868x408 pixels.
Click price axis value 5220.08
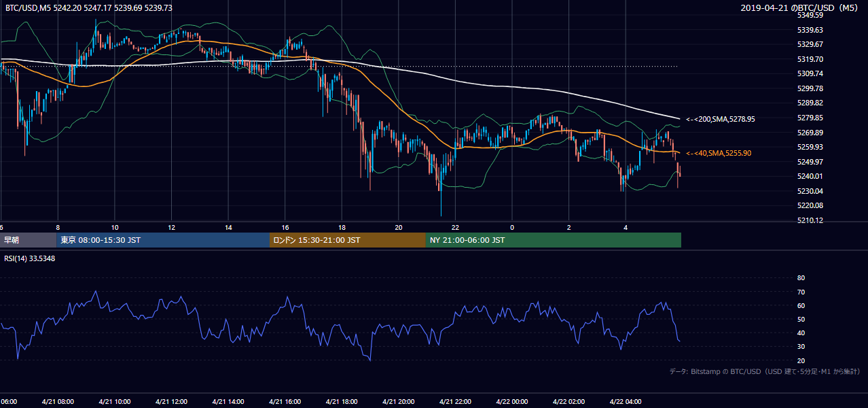tap(810, 205)
